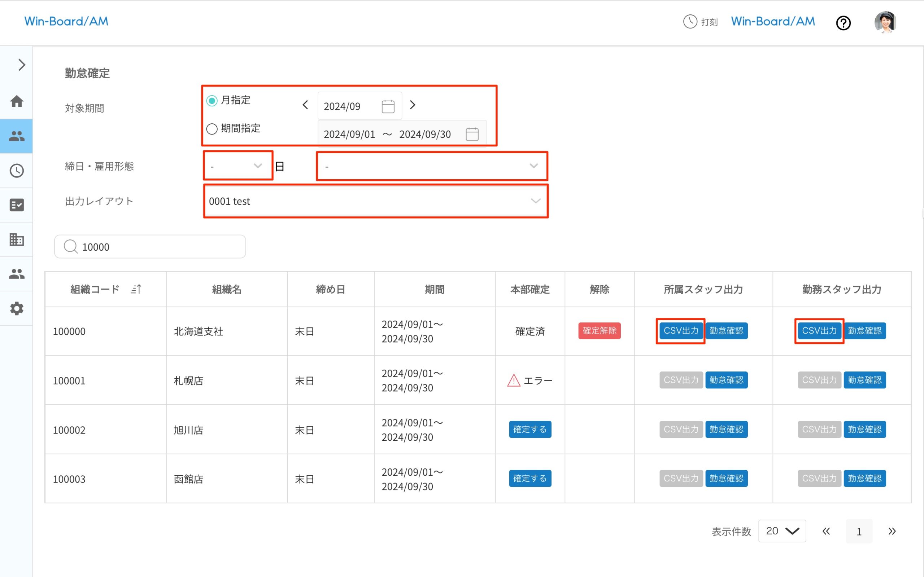Expand the sidebar with chevron arrow
Viewport: 924px width, 577px height.
point(21,65)
